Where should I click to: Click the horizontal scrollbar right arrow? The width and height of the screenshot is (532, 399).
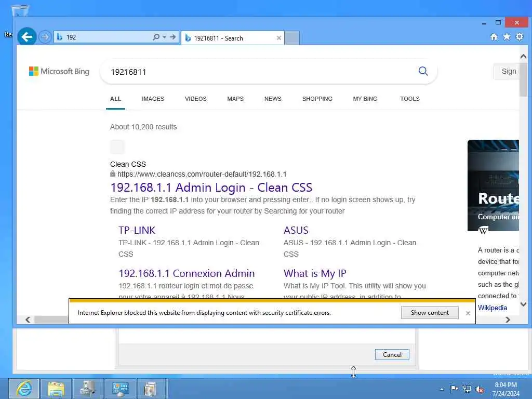[x=508, y=320]
